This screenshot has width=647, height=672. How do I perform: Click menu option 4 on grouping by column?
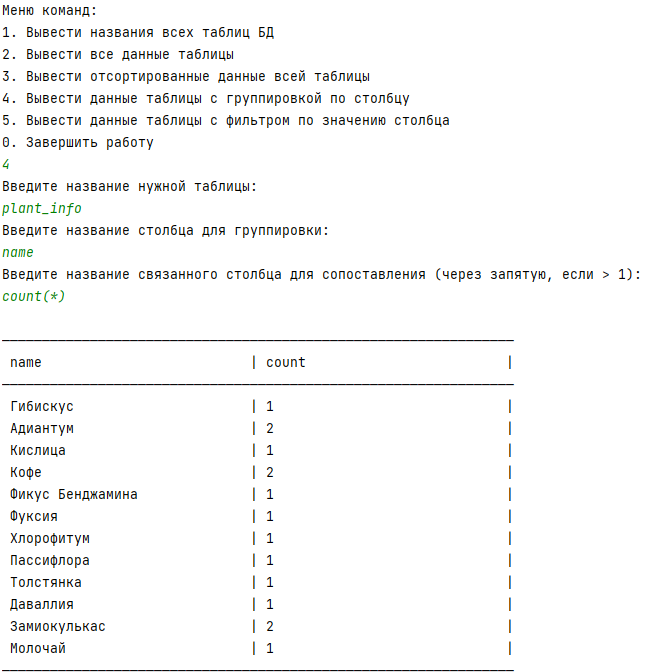[206, 99]
